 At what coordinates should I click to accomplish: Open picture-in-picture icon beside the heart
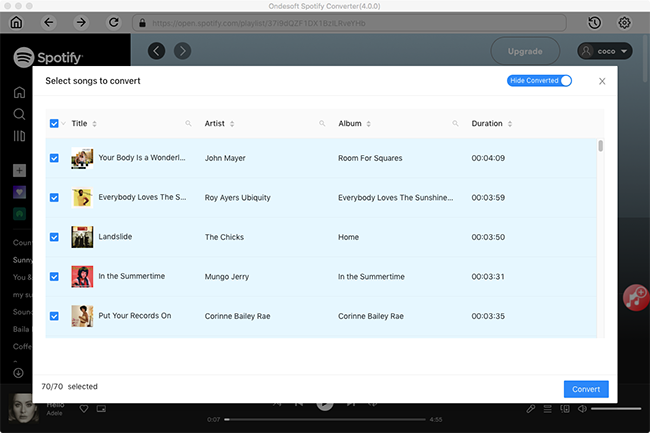[101, 409]
